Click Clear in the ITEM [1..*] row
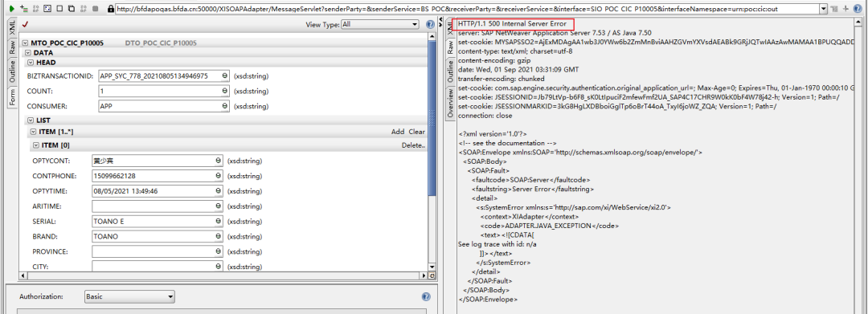This screenshot has width=868, height=314. point(417,132)
